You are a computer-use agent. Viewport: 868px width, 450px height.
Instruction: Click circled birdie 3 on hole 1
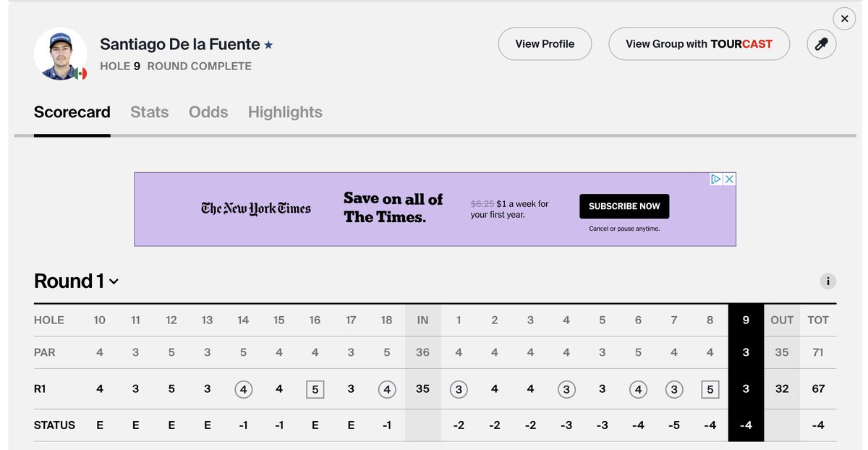[459, 389]
